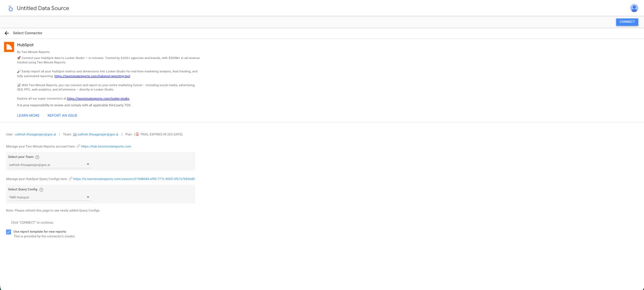644x290 pixels.
Task: Uncheck Use report template for new reports
Action: (x=9, y=232)
